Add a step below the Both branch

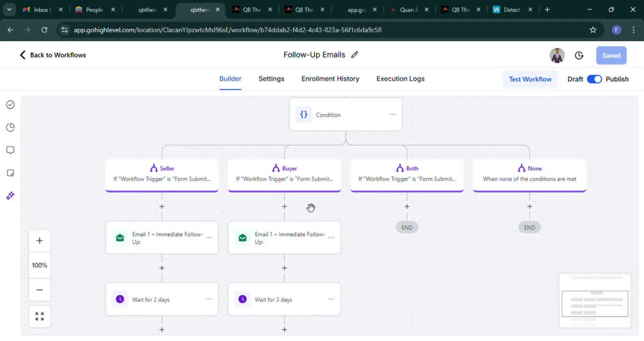click(407, 206)
